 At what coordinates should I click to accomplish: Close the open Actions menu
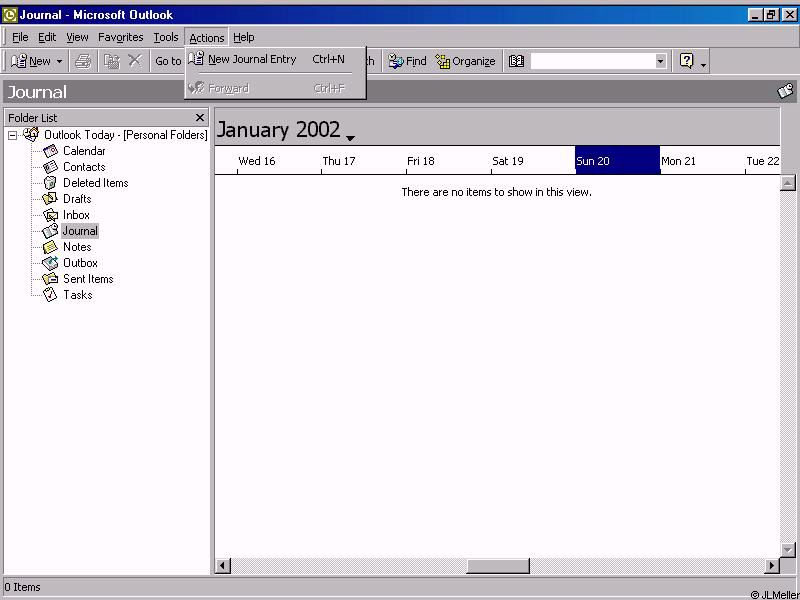click(x=207, y=37)
